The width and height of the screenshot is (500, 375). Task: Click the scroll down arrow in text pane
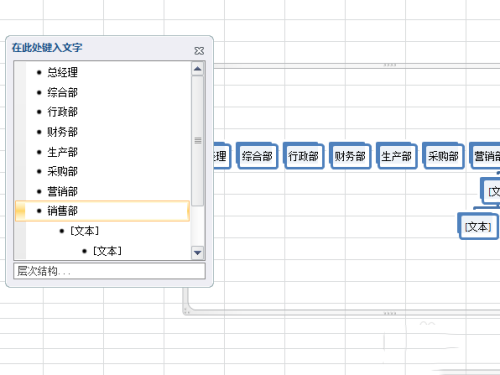[198, 253]
